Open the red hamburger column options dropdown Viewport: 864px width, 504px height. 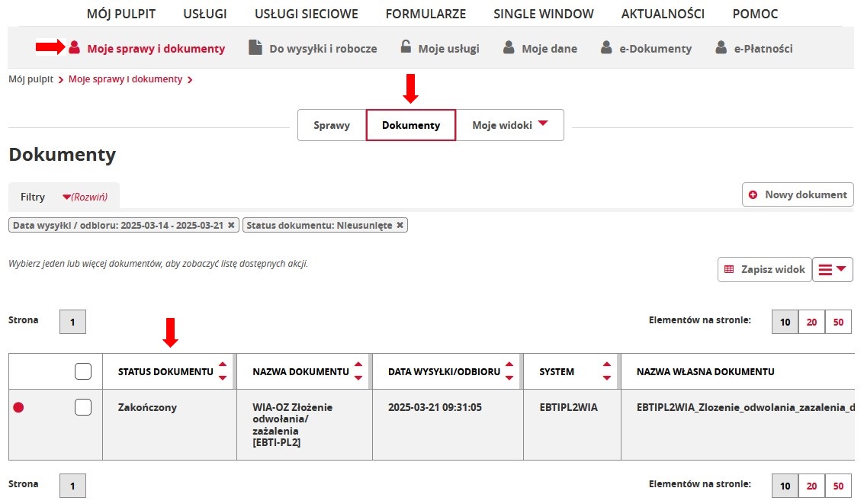832,269
